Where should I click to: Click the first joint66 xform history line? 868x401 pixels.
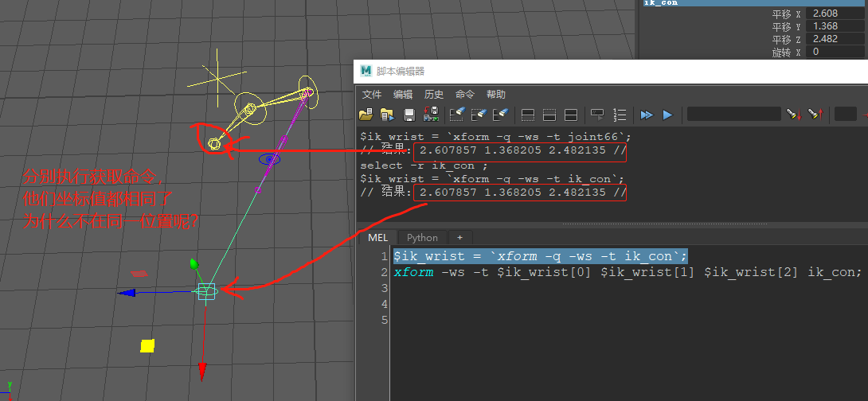[x=495, y=136]
